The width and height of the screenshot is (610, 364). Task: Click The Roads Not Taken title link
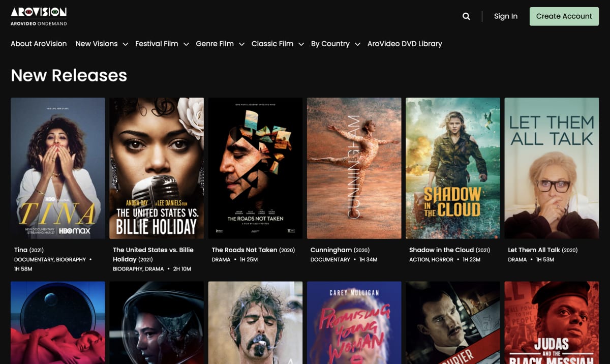[253, 250]
